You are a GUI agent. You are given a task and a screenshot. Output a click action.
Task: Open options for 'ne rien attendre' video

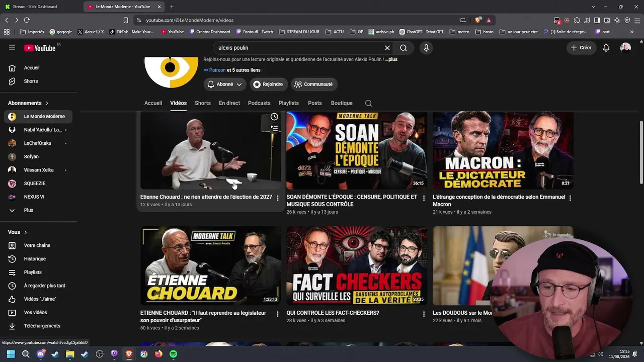(x=278, y=198)
